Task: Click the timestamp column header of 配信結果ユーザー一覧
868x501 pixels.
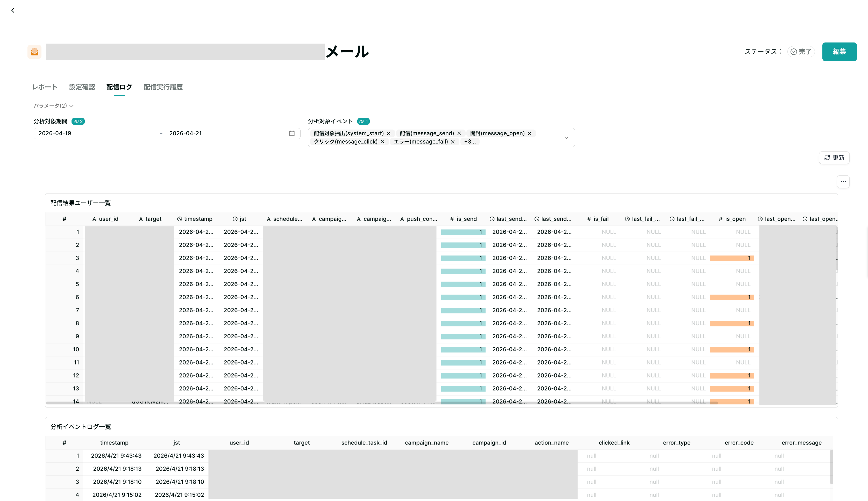Action: (195, 219)
